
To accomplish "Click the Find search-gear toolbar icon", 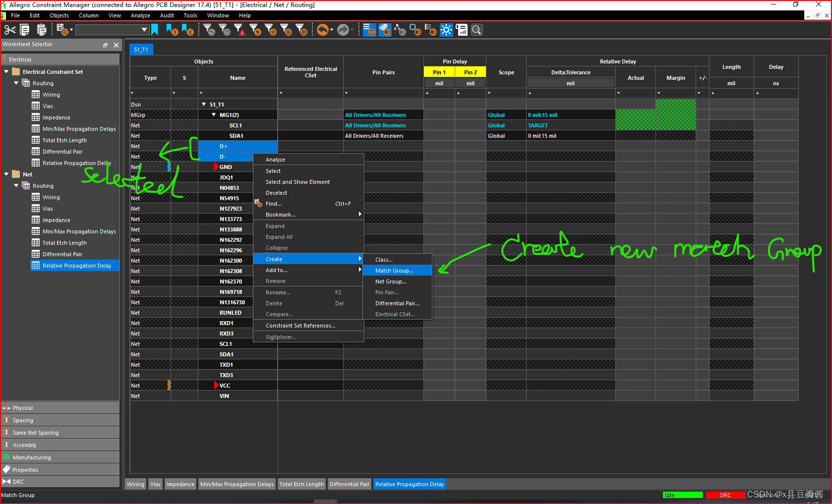I will click(x=62, y=30).
